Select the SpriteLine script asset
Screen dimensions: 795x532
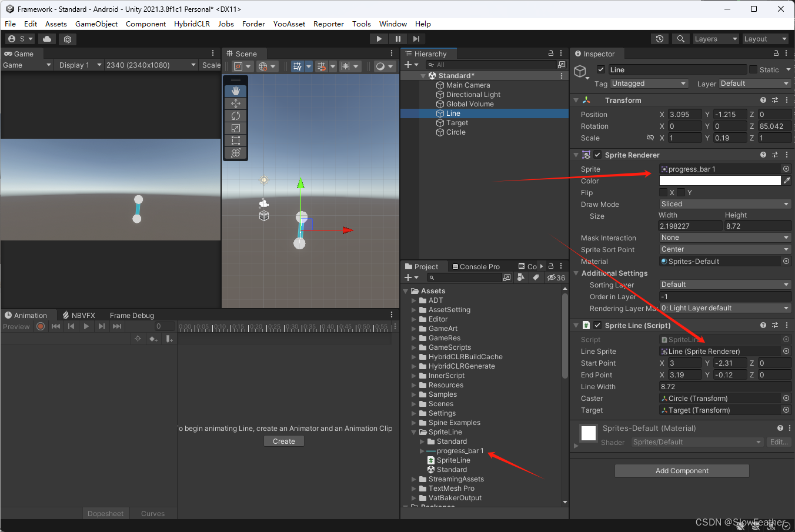click(453, 460)
